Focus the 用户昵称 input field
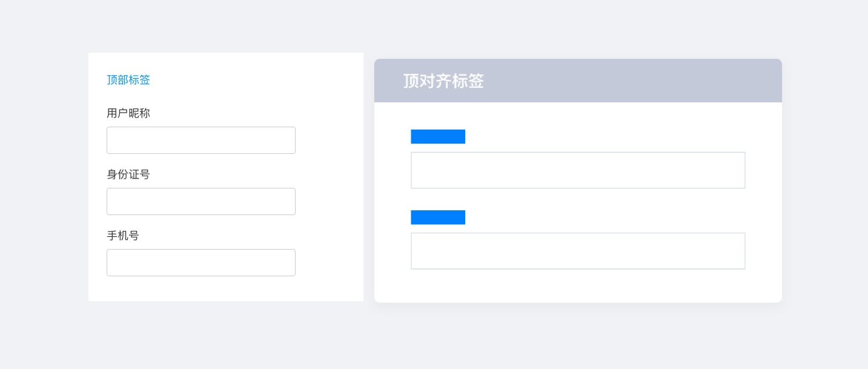The image size is (868, 369). tap(200, 141)
